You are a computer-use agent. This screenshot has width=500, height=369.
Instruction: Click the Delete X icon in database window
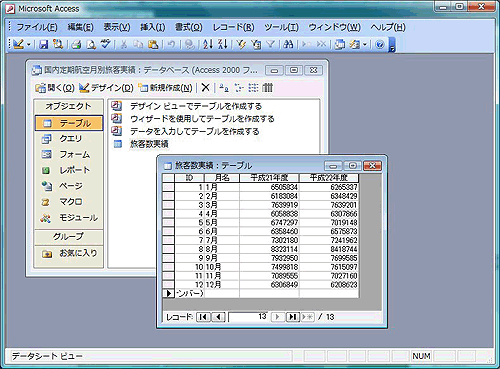tap(206, 88)
